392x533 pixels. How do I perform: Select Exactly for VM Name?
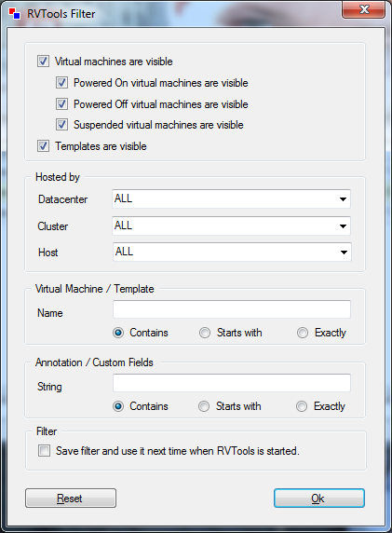[303, 333]
